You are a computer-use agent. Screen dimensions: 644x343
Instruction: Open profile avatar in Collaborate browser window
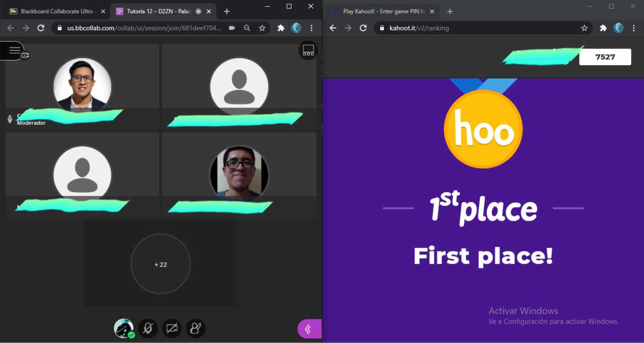coord(296,28)
